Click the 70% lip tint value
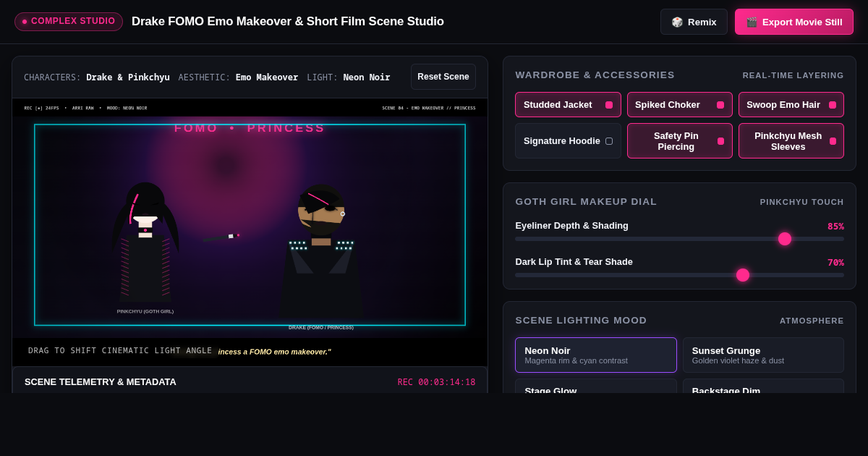 click(835, 262)
